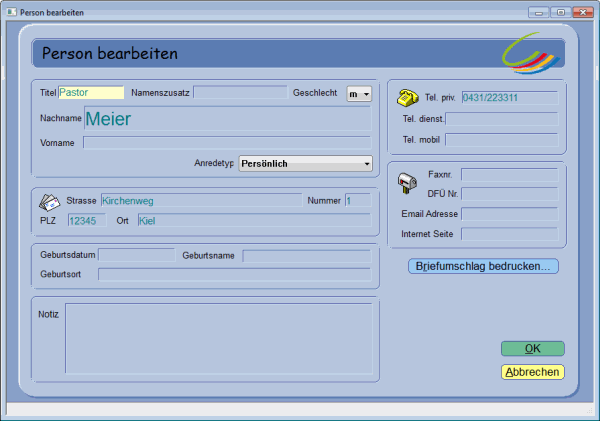Image resolution: width=600 pixels, height=421 pixels.
Task: Click the Tel. dienst. input field
Action: pos(502,119)
